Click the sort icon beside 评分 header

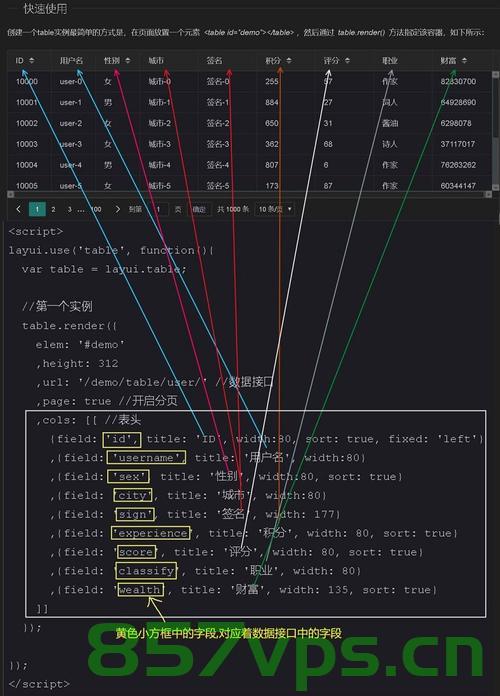347,60
